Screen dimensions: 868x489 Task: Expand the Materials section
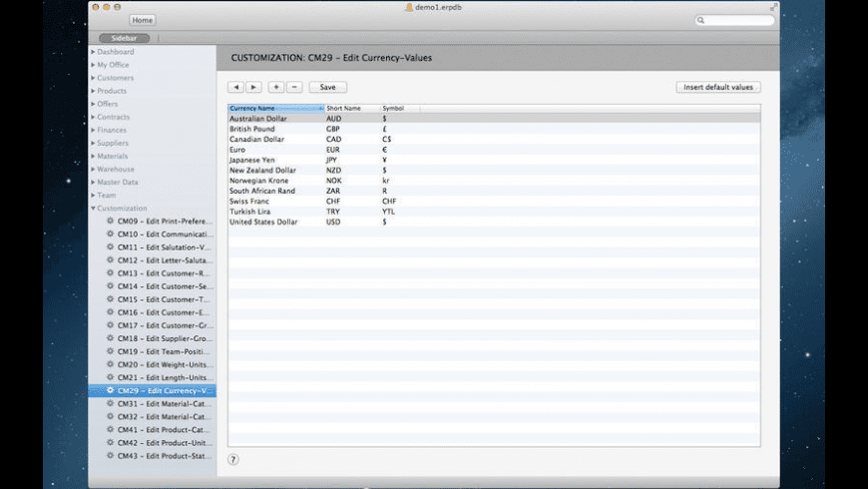93,156
